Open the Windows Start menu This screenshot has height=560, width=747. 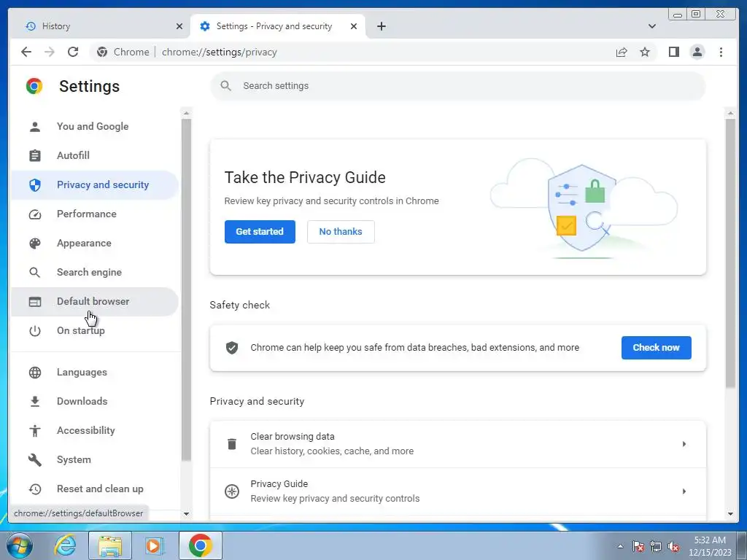[x=20, y=545]
